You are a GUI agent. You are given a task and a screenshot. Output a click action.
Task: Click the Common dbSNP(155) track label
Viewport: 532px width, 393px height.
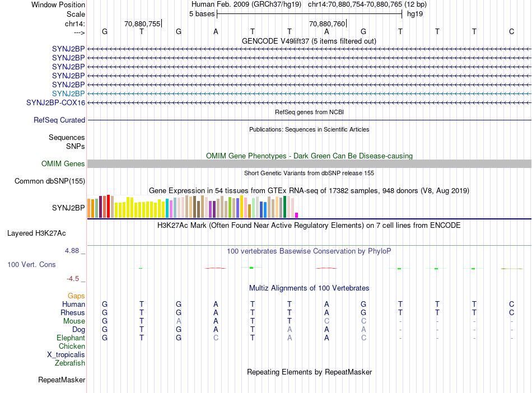[x=50, y=181]
